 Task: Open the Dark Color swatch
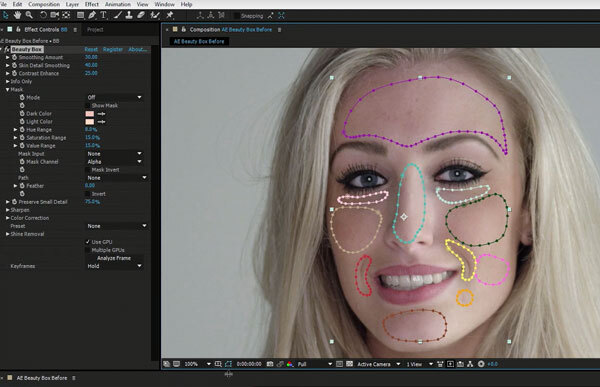(90, 114)
